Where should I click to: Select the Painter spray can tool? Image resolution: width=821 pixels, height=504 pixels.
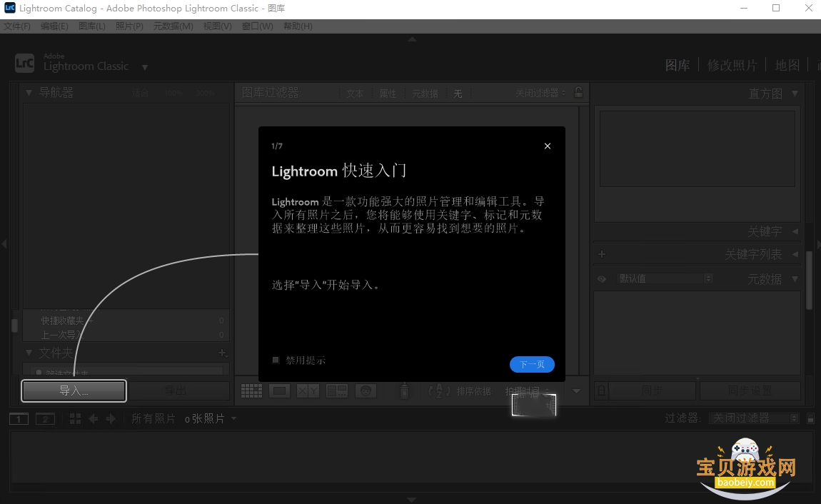pos(404,391)
